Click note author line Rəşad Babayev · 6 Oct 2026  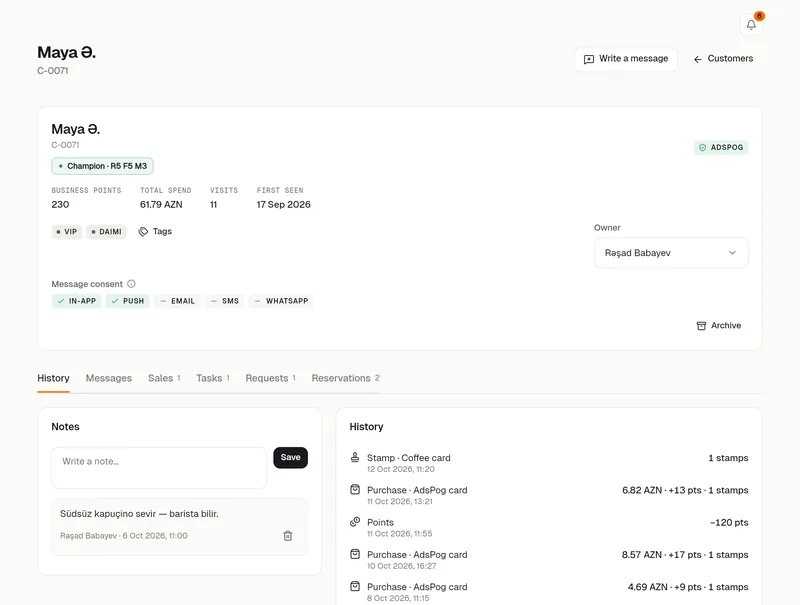click(x=124, y=536)
